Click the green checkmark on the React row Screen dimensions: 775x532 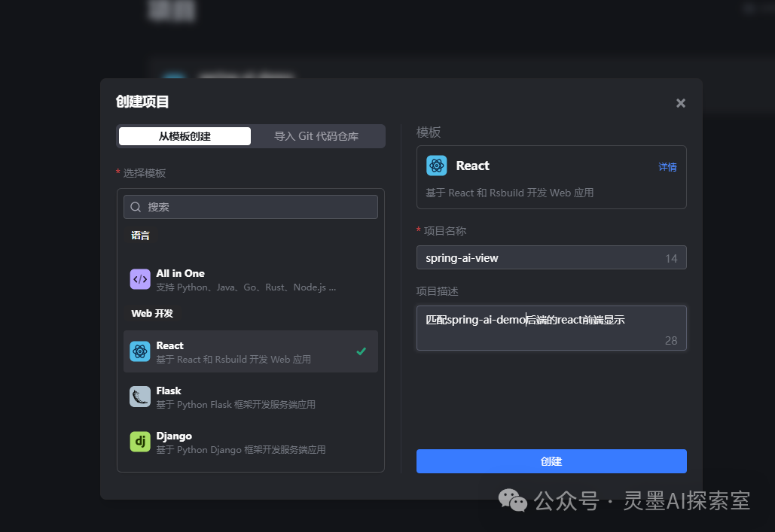click(x=362, y=351)
